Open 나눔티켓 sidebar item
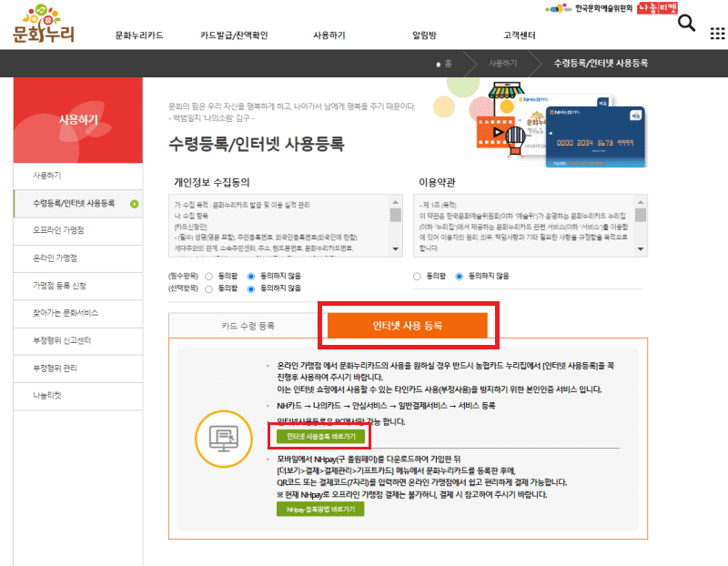Viewport: 728px width, 566px height. pos(78,396)
